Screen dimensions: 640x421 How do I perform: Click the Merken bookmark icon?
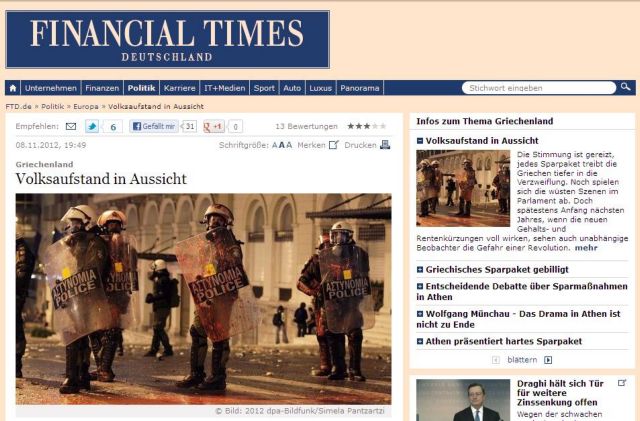334,145
